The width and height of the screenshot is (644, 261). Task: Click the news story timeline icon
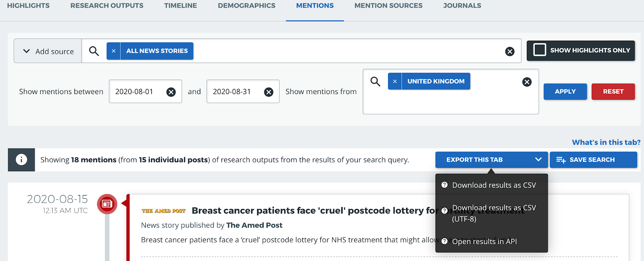(x=107, y=204)
